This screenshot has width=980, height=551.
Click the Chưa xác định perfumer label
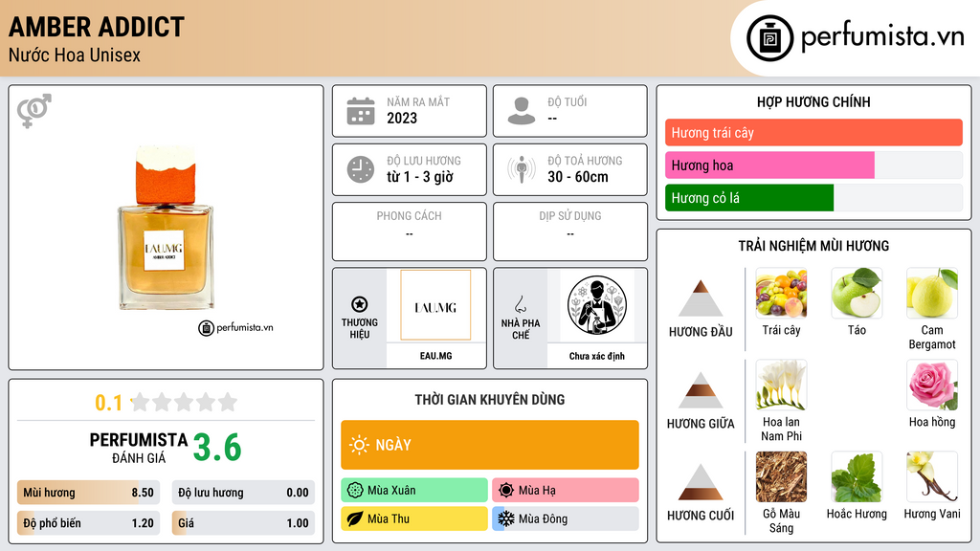pyautogui.click(x=597, y=356)
